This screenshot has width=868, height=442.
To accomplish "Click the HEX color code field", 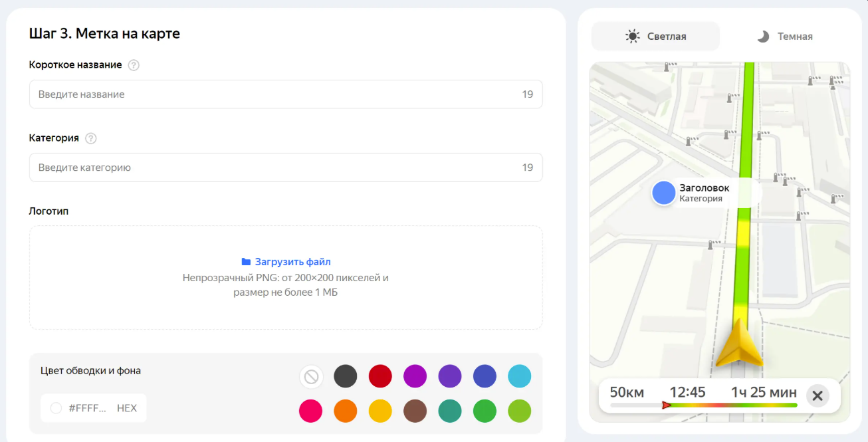I will click(x=88, y=408).
